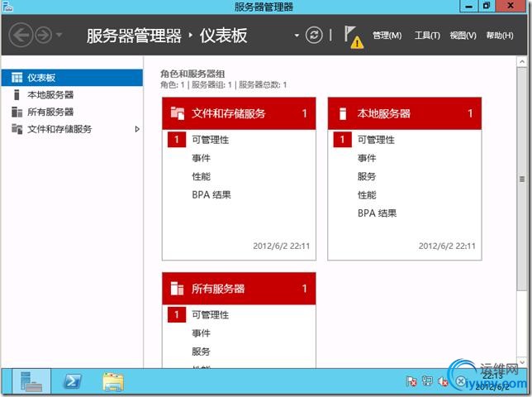Open the navigation history dropdown arrow
Image resolution: width=532 pixels, height=397 pixels.
tap(59, 35)
